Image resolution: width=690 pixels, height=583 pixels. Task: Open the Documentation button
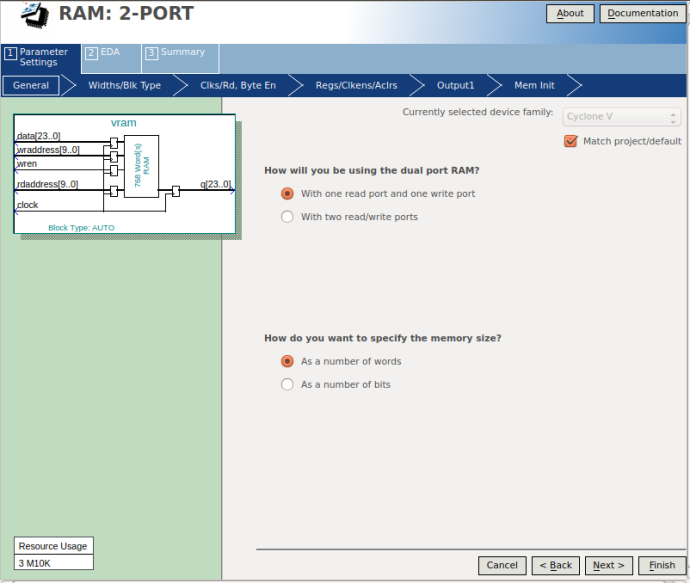[642, 14]
